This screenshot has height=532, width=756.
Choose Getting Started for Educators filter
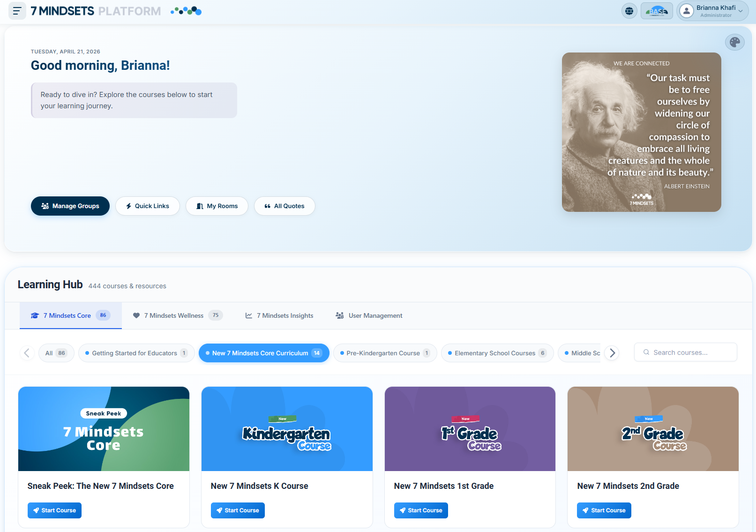(x=136, y=353)
